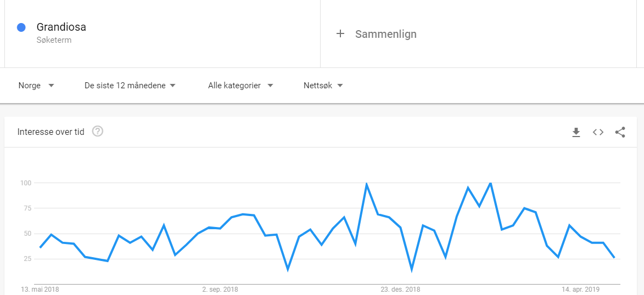
Task: Click the plus icon beside Sammenlign
Action: coord(340,33)
